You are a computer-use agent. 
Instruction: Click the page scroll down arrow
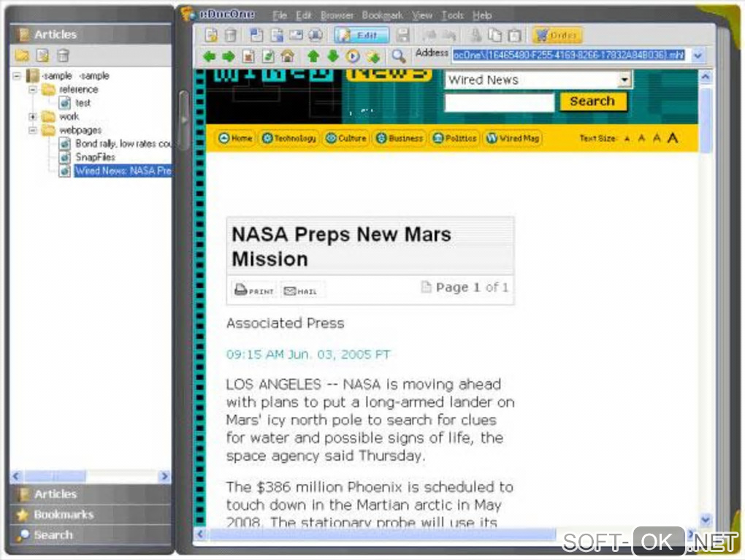(706, 520)
